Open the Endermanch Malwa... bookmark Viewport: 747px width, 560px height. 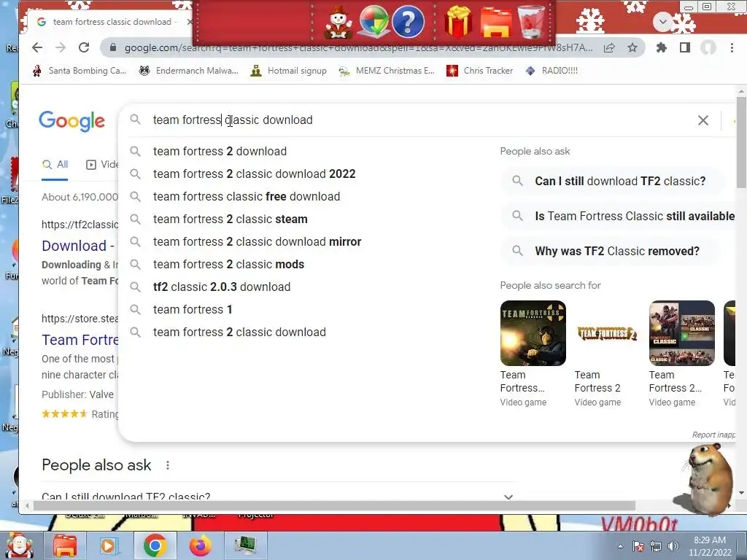(x=189, y=71)
